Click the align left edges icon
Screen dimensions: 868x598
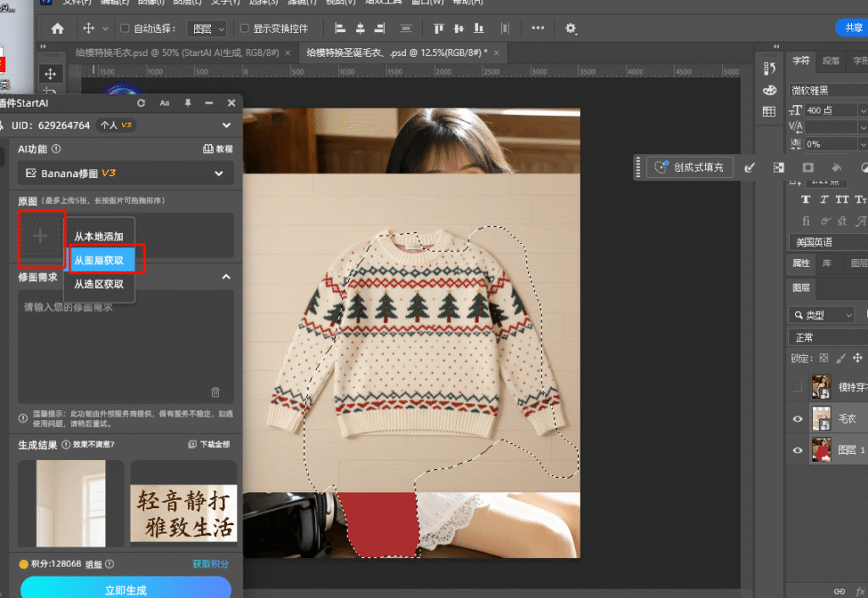tap(340, 28)
